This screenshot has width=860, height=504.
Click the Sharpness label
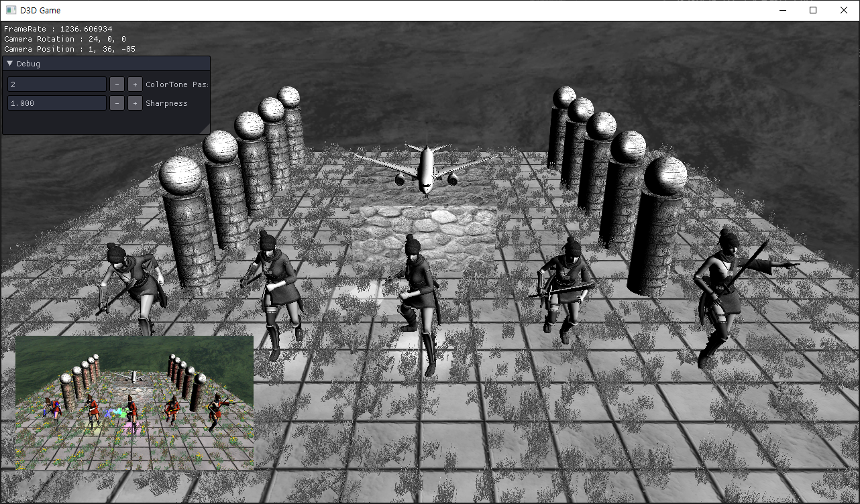(166, 103)
